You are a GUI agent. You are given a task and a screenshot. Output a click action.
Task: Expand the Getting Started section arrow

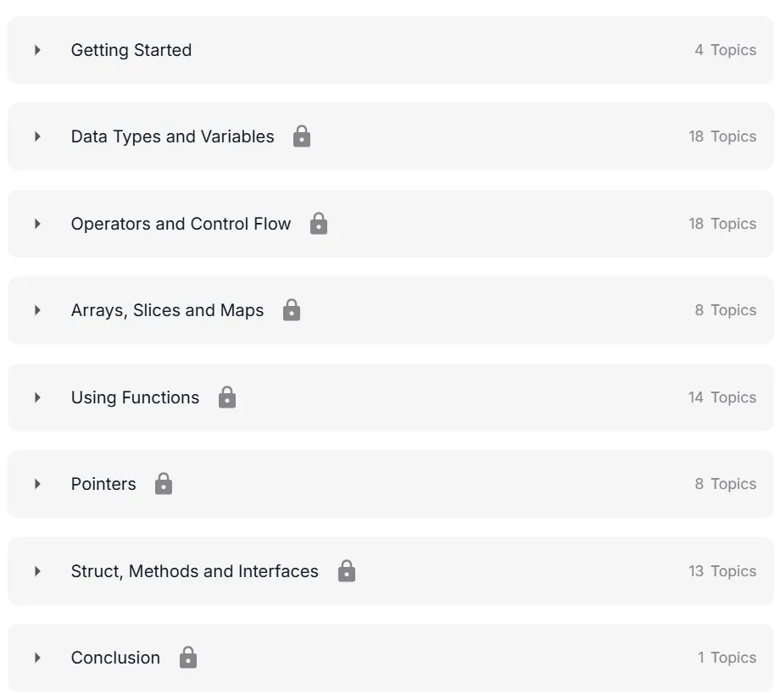37,50
